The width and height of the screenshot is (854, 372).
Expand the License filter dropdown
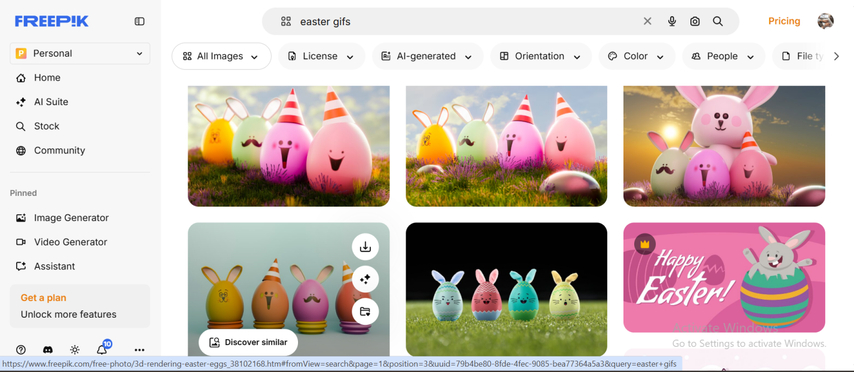(321, 56)
